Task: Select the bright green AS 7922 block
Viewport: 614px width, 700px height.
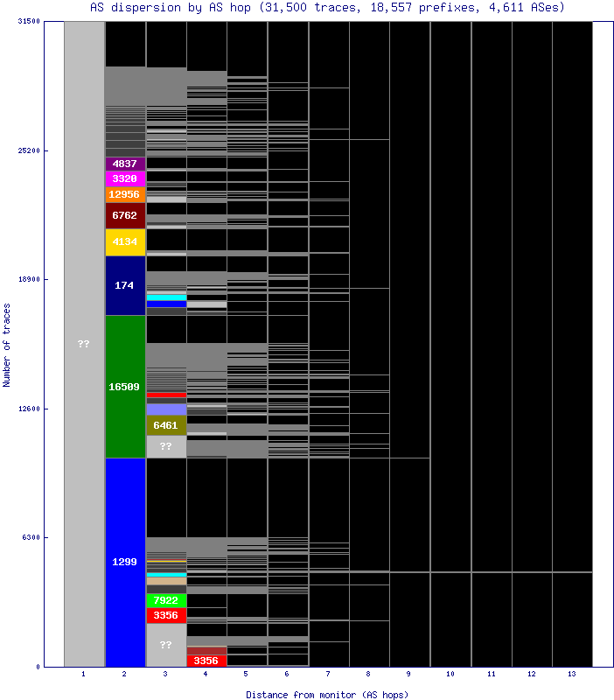Action: 165,600
